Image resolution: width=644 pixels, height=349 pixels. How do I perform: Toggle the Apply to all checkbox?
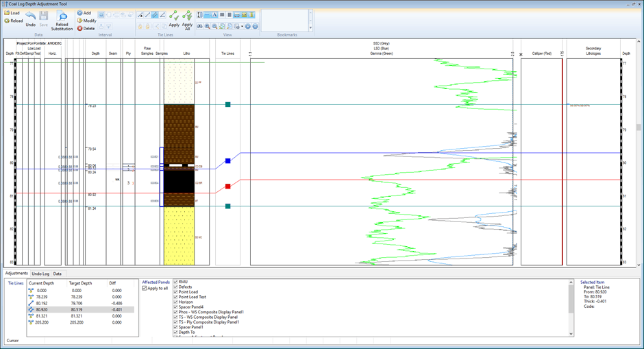pyautogui.click(x=145, y=289)
